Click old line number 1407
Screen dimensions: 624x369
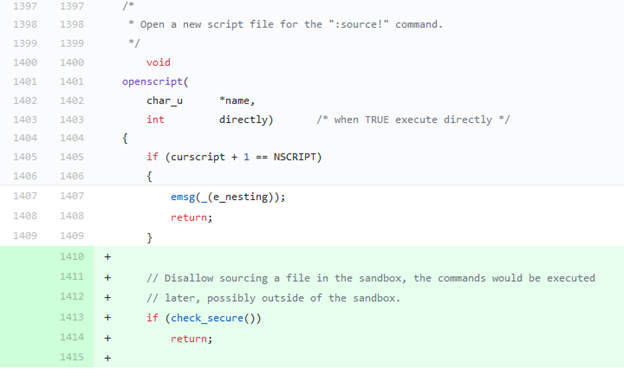click(x=25, y=196)
